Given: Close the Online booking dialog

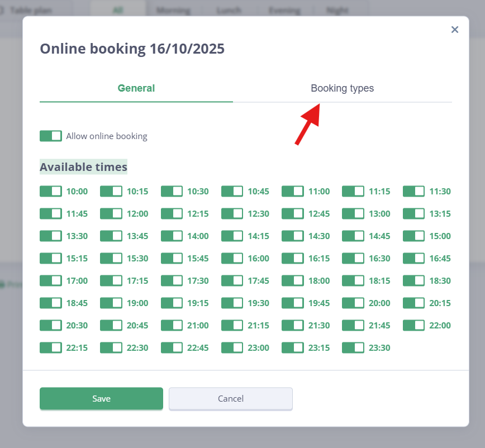Looking at the screenshot, I should pyautogui.click(x=455, y=30).
